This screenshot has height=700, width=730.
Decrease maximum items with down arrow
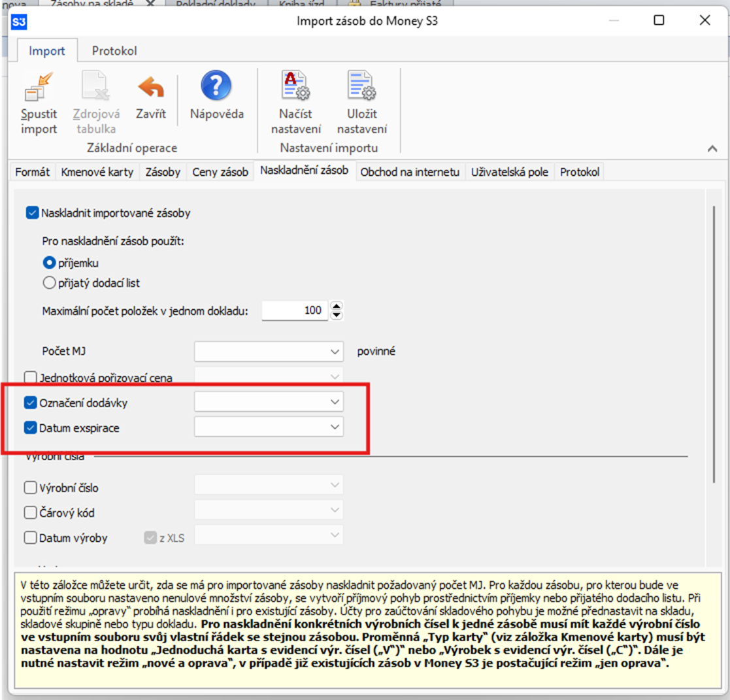click(336, 315)
